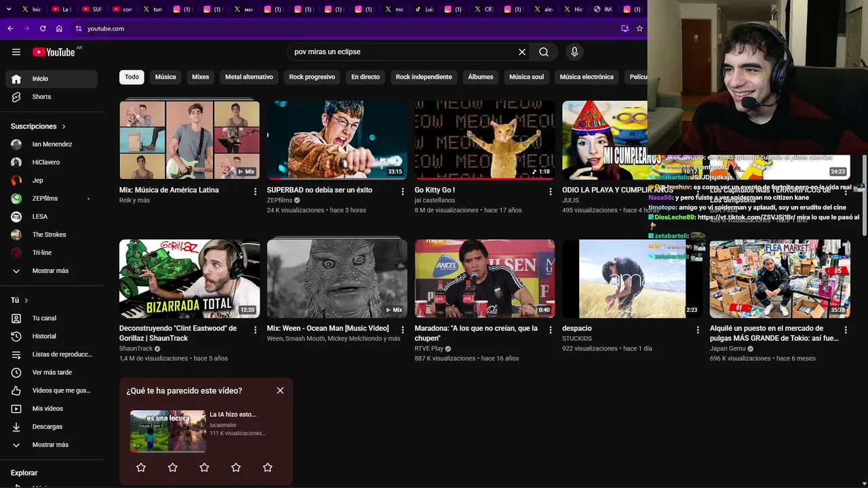This screenshot has width=868, height=488.
Task: Open The Strokes channel
Action: [x=52, y=235]
